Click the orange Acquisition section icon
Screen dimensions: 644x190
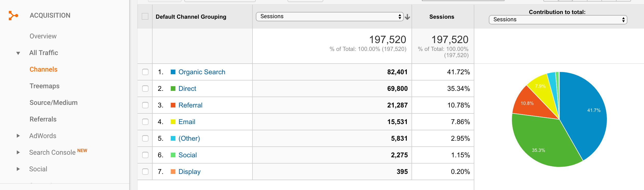coord(13,16)
